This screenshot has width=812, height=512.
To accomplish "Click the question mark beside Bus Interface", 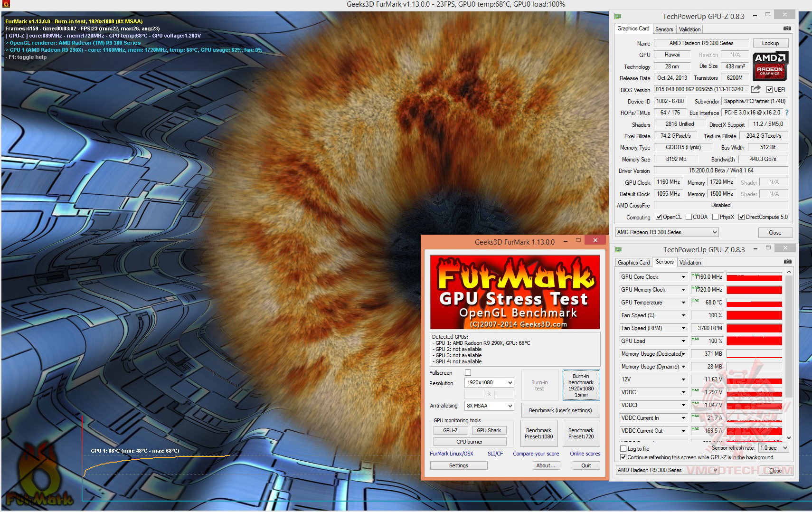I will [787, 113].
